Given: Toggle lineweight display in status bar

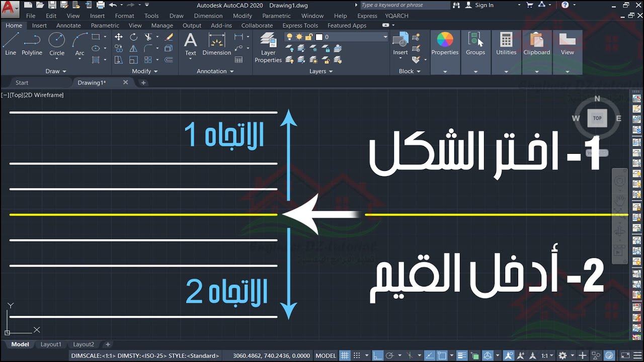Looking at the screenshot, I should point(462,355).
